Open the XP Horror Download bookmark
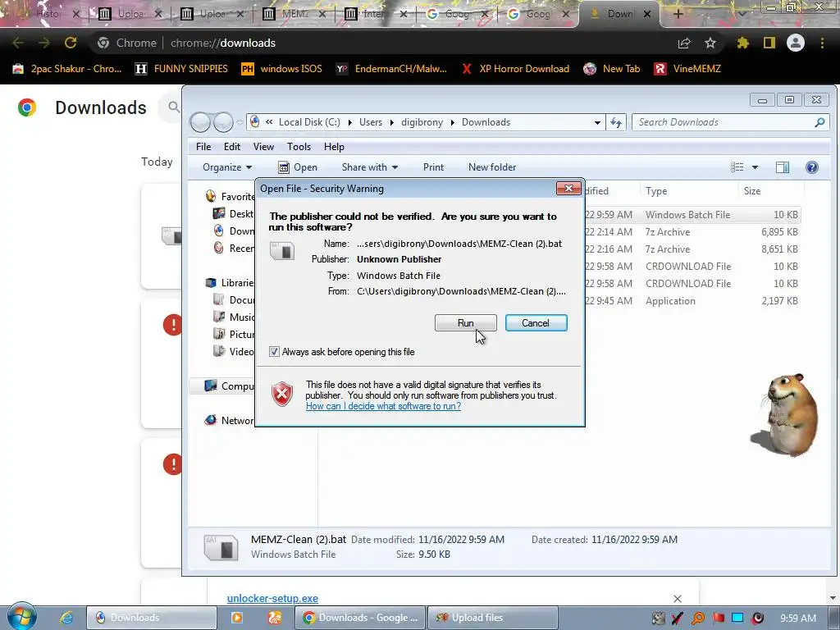This screenshot has height=630, width=840. tap(515, 69)
